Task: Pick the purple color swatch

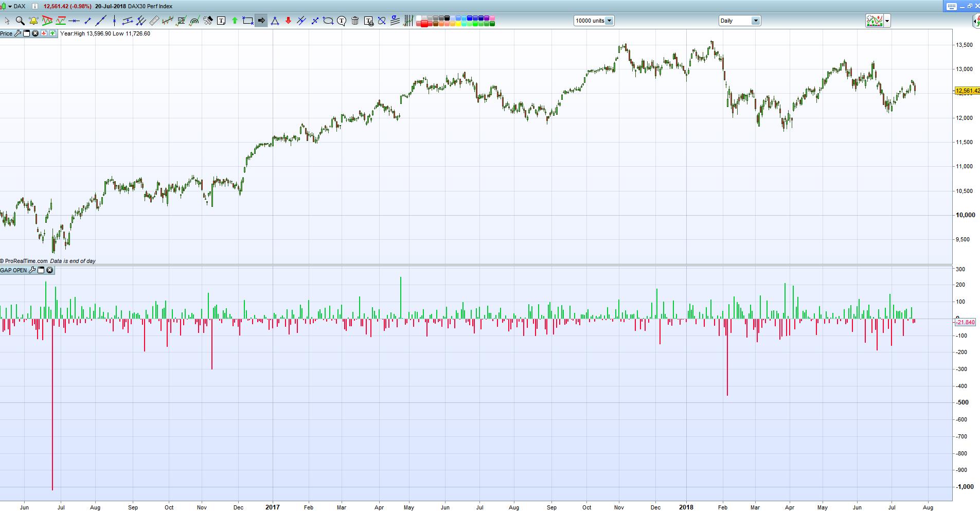Action: (x=487, y=19)
